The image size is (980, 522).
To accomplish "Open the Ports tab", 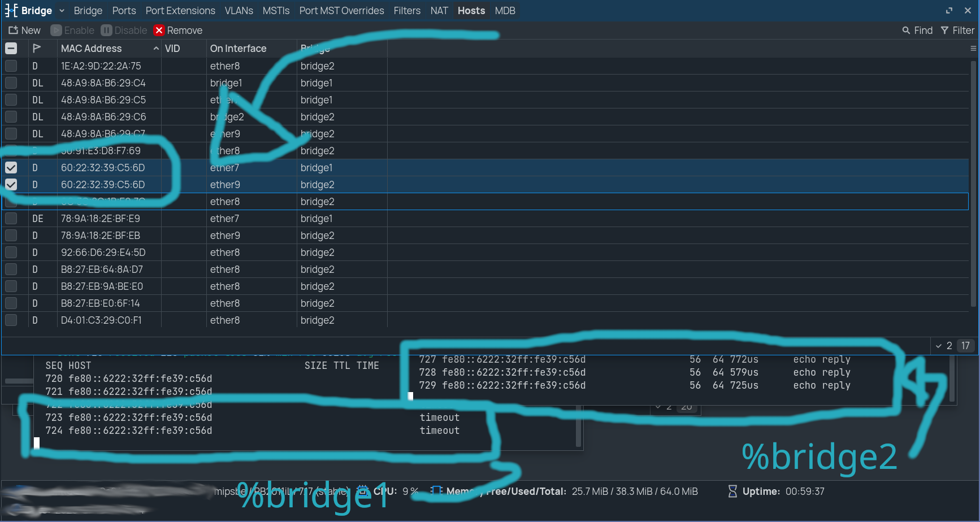I will point(124,11).
